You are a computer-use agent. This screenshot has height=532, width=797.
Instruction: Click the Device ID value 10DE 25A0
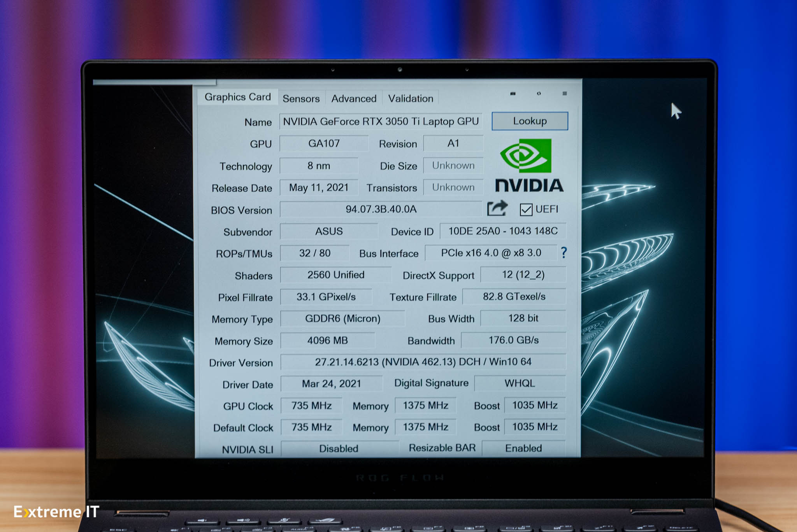503,231
